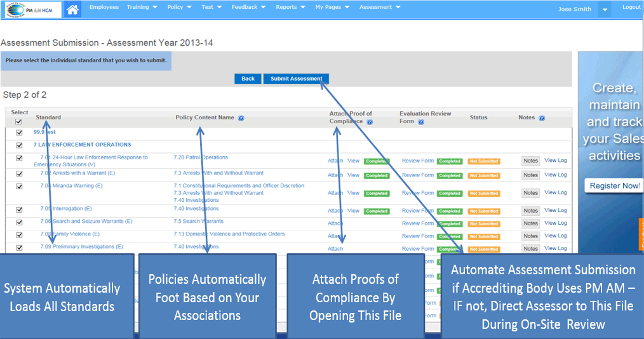Open the Assessment menu
644x339 pixels.
pos(380,7)
